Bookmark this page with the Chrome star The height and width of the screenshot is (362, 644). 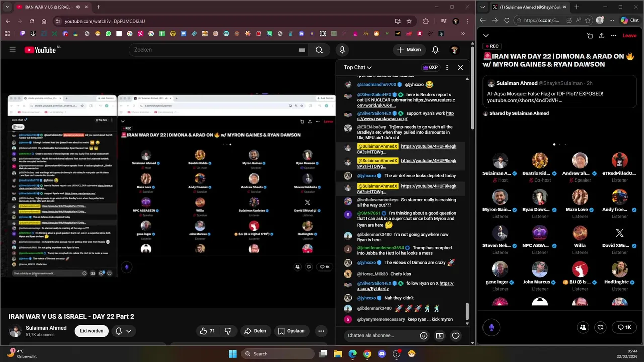[409, 21]
